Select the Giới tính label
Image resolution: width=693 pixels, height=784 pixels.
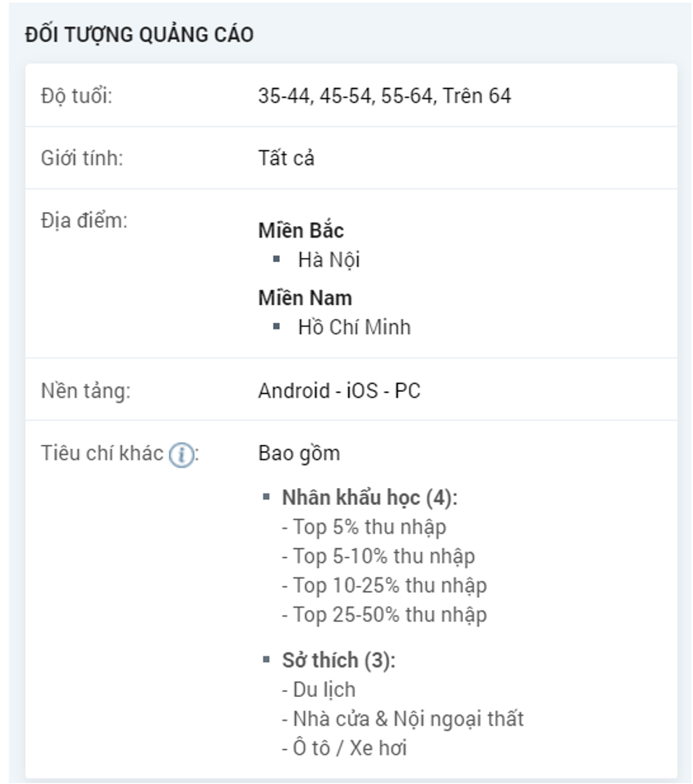pyautogui.click(x=81, y=158)
